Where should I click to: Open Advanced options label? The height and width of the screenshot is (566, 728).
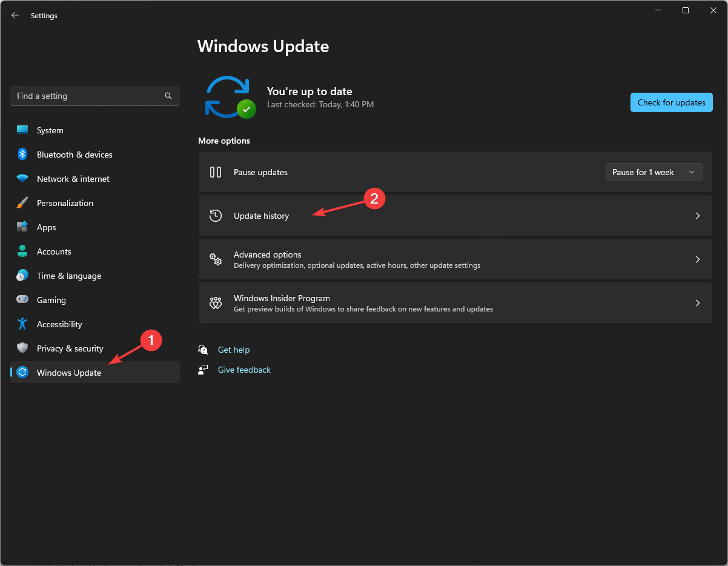[x=267, y=255]
